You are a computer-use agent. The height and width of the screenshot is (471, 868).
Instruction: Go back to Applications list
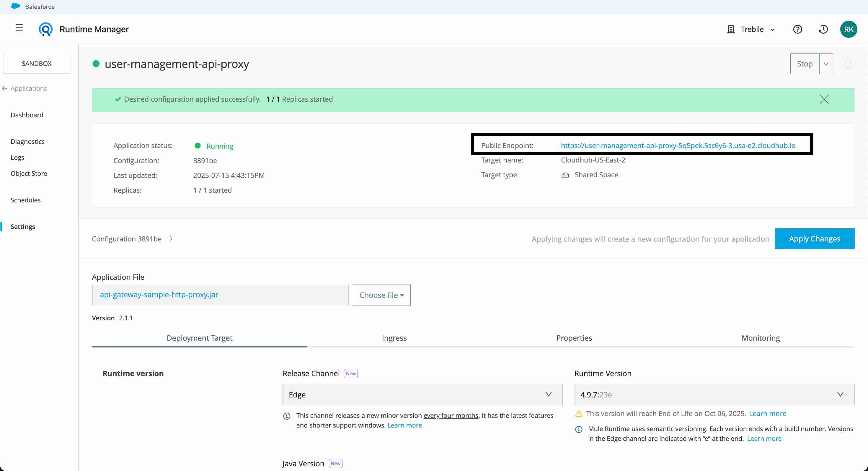29,88
